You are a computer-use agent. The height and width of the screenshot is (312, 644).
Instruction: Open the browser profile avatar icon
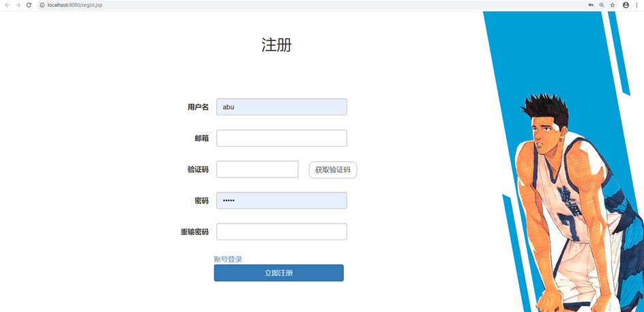[626, 5]
